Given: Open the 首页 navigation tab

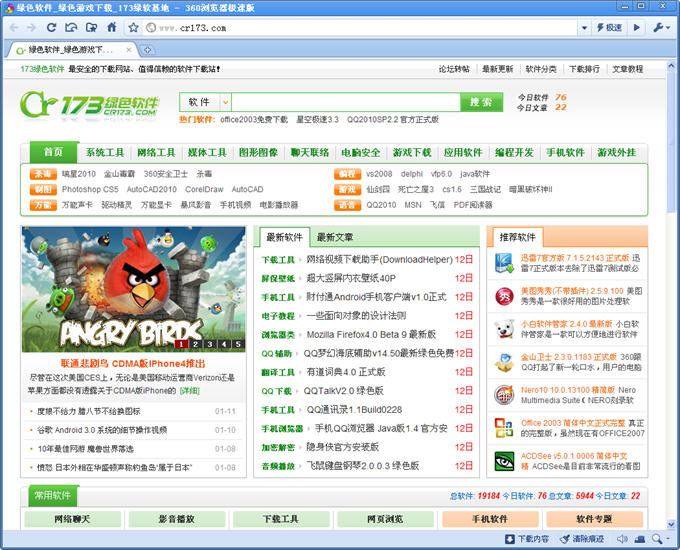Looking at the screenshot, I should click(53, 152).
